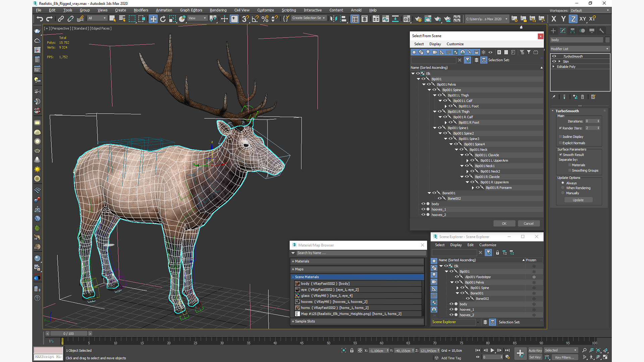Open Key Filters button
The height and width of the screenshot is (362, 644).
(565, 357)
